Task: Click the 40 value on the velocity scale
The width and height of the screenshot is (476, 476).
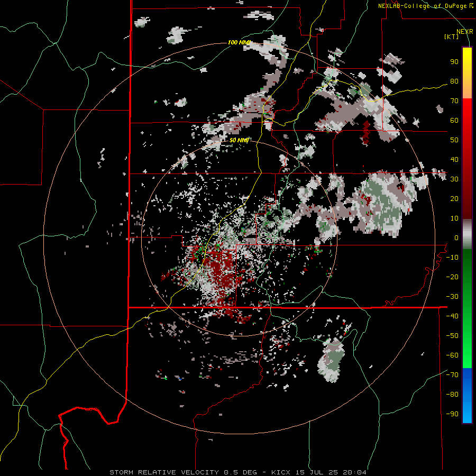Action: click(x=454, y=160)
